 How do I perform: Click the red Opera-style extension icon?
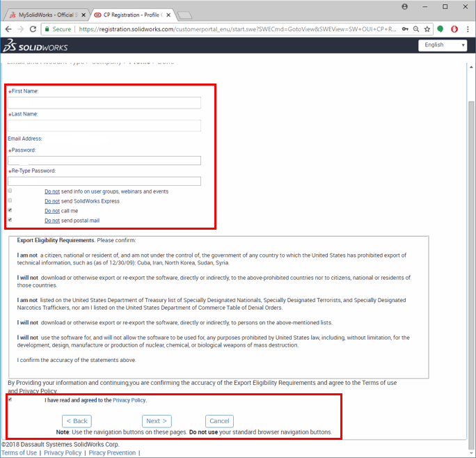(x=454, y=29)
